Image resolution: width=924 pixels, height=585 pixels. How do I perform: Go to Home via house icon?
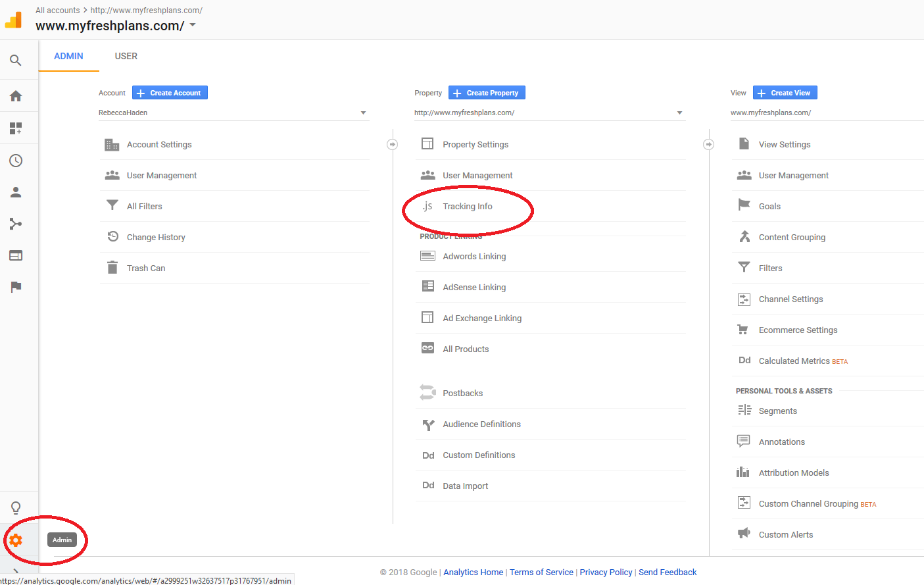[x=16, y=96]
